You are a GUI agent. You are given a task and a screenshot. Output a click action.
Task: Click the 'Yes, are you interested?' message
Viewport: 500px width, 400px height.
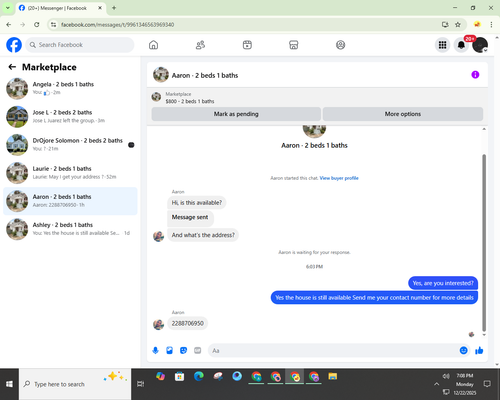(443, 283)
